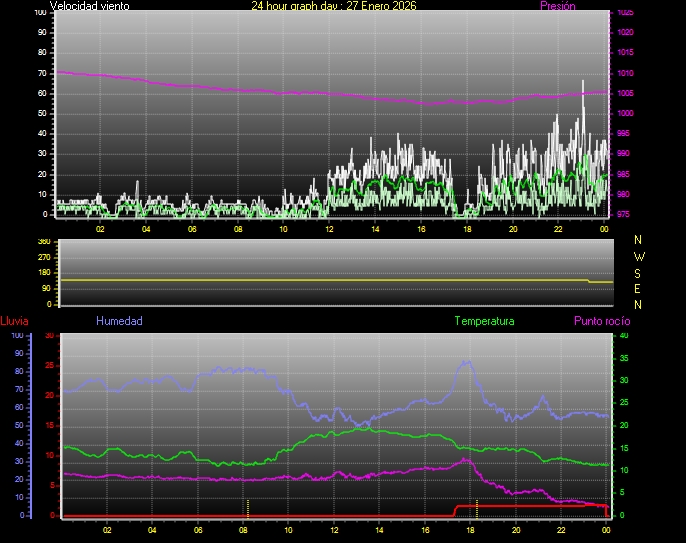Click the yellow dotted marker near 18 hours
The width and height of the screenshot is (686, 543).
(477, 507)
